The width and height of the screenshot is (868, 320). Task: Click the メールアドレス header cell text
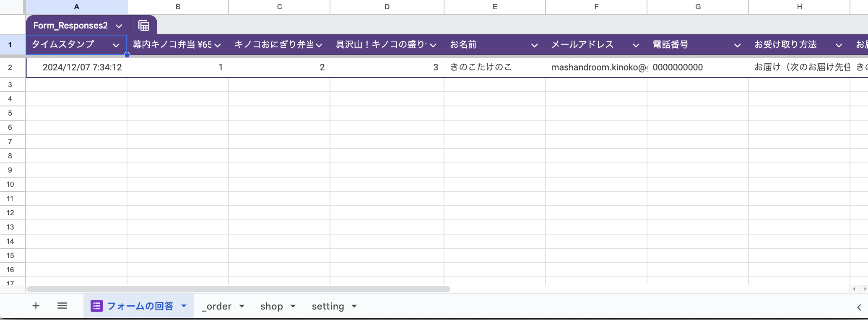point(582,45)
